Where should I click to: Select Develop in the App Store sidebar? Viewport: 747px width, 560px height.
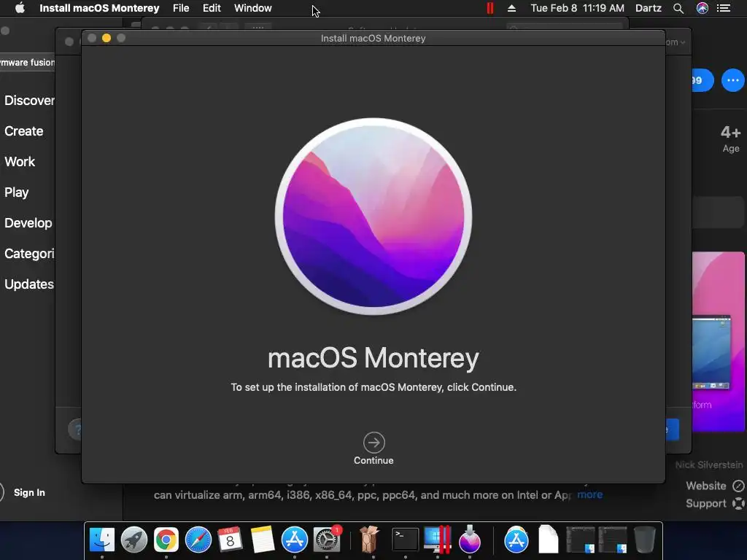(28, 223)
